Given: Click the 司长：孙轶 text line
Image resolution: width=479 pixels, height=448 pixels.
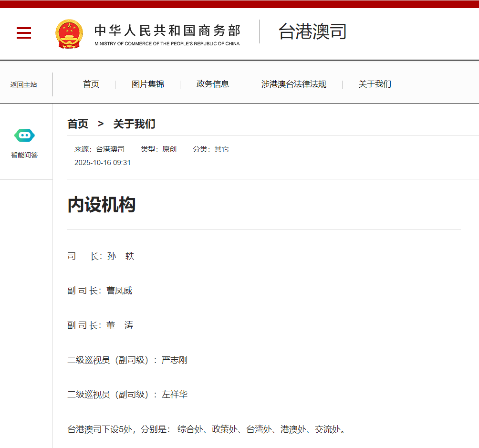Looking at the screenshot, I should tap(101, 256).
